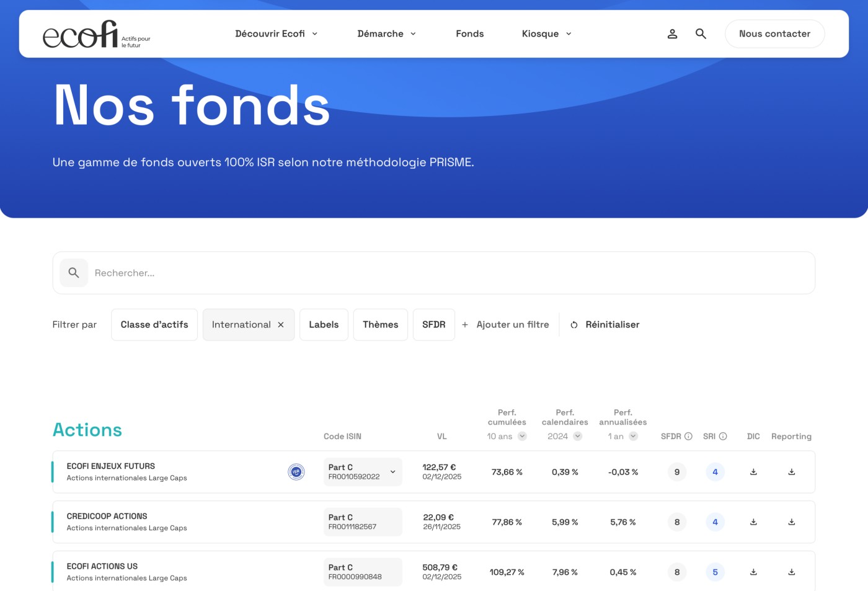The height and width of the screenshot is (591, 868).
Task: Click the search magnifier in the header
Action: pyautogui.click(x=701, y=33)
